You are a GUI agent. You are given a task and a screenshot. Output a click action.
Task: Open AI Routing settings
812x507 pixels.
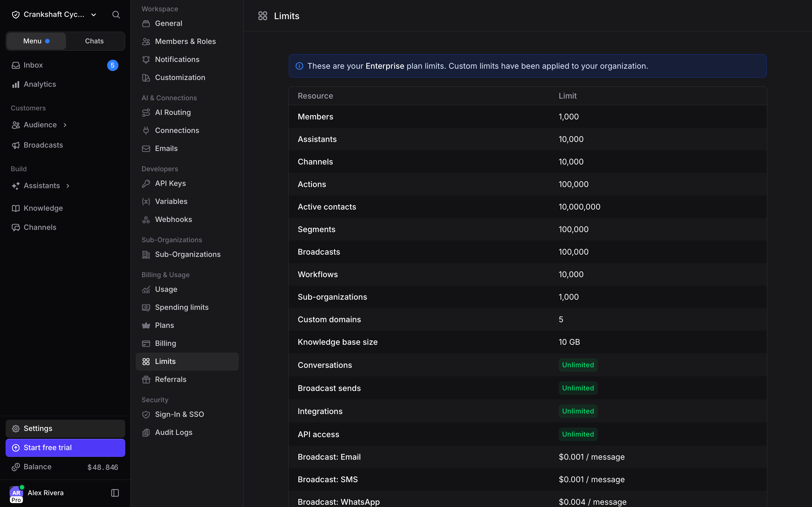click(187, 112)
